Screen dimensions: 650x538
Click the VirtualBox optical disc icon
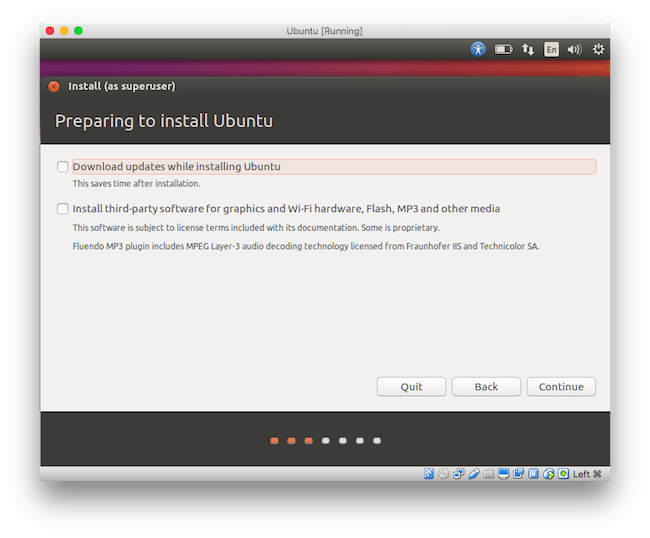click(443, 473)
